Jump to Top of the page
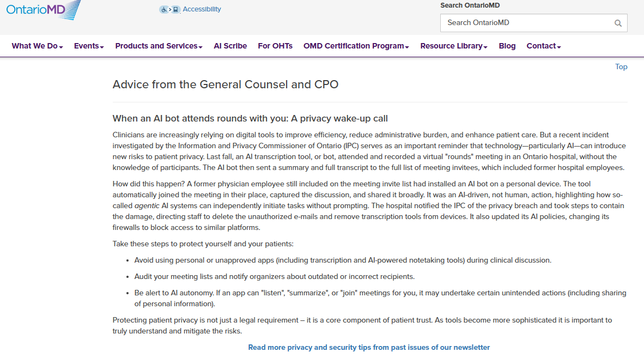644x358 pixels. (x=621, y=67)
